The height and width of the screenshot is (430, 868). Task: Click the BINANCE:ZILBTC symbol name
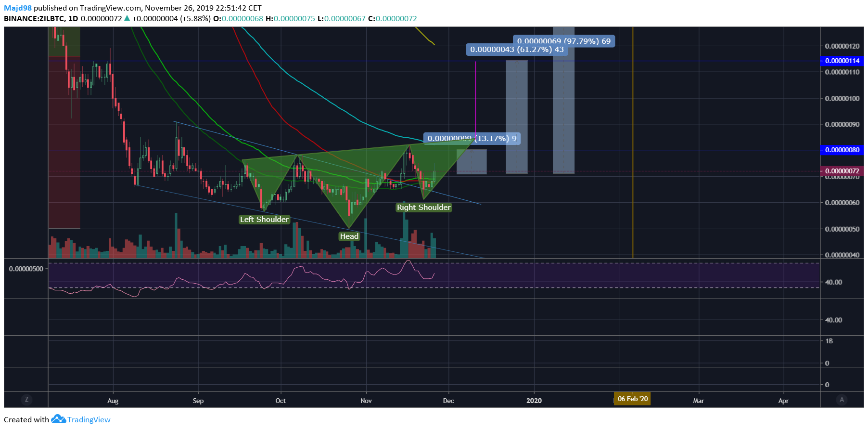click(34, 19)
